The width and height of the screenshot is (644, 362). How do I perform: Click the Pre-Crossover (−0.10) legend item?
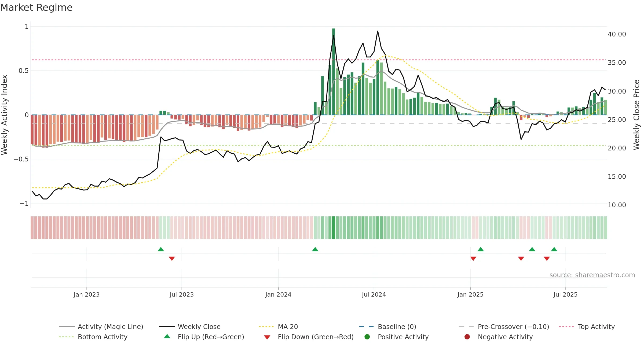tap(504, 327)
